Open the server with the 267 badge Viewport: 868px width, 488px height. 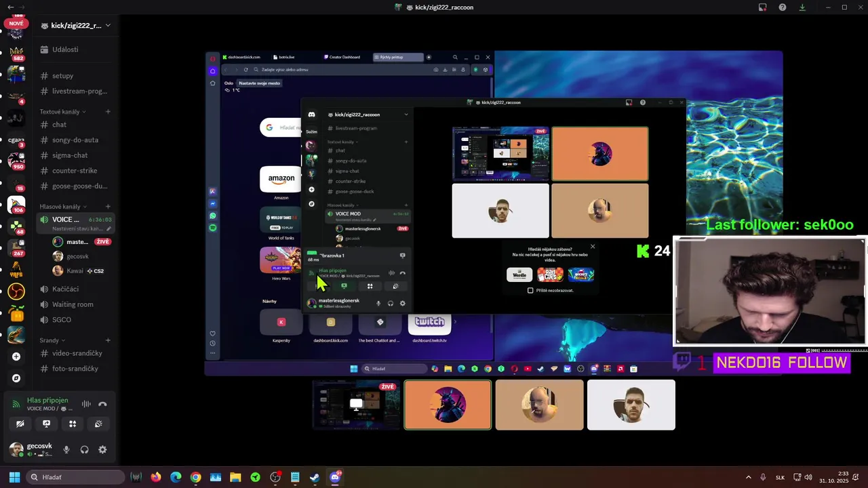coord(16,248)
